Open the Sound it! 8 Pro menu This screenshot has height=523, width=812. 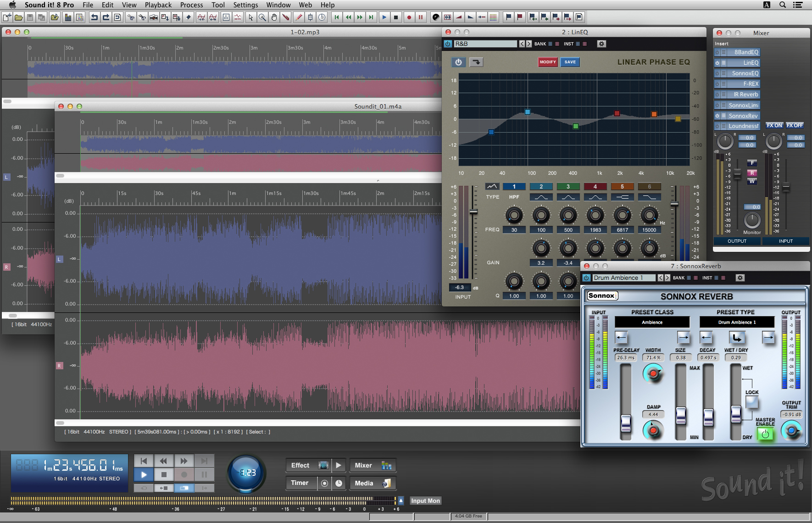coord(49,5)
